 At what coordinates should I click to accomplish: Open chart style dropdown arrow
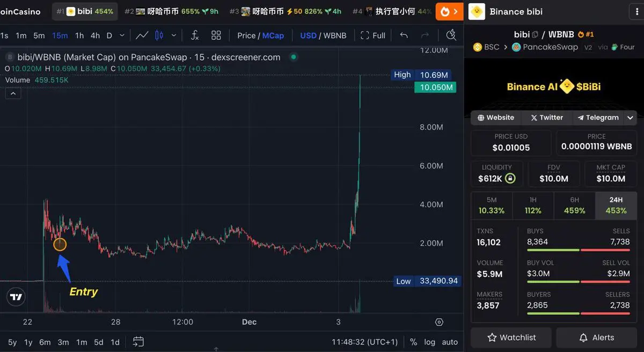pos(174,35)
